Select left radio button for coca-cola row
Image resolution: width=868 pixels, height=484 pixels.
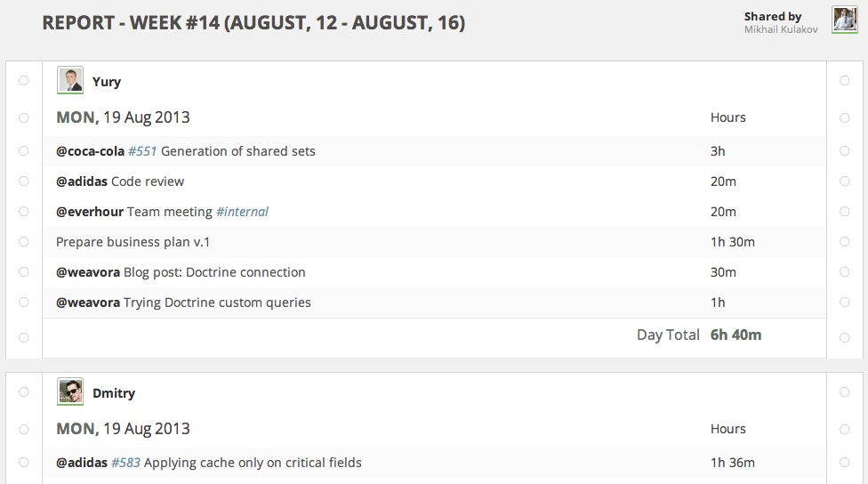(x=24, y=151)
